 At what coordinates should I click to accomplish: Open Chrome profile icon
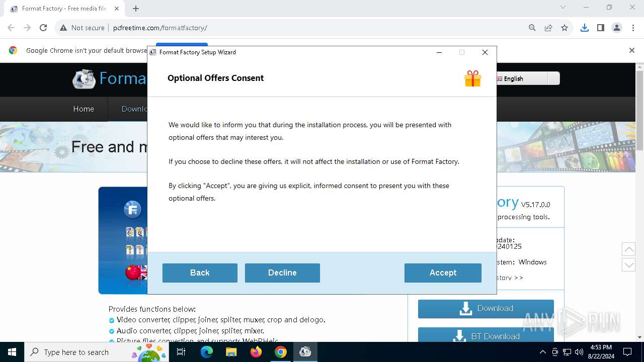click(x=617, y=28)
